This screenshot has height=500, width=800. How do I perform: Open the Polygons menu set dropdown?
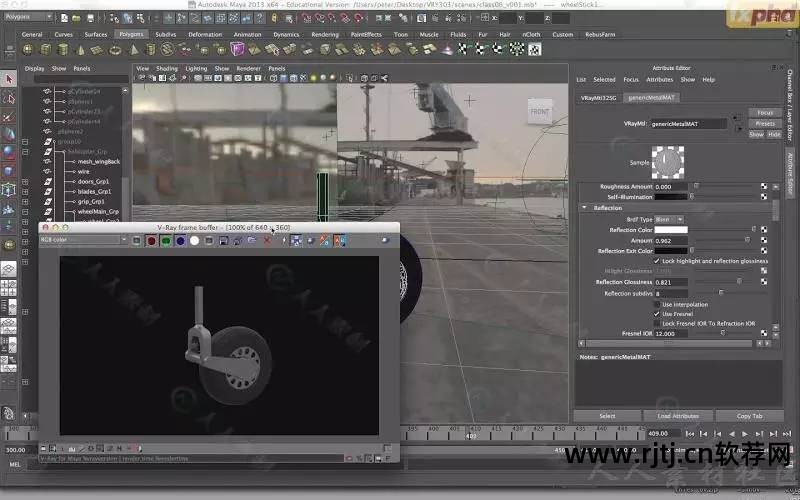point(28,17)
